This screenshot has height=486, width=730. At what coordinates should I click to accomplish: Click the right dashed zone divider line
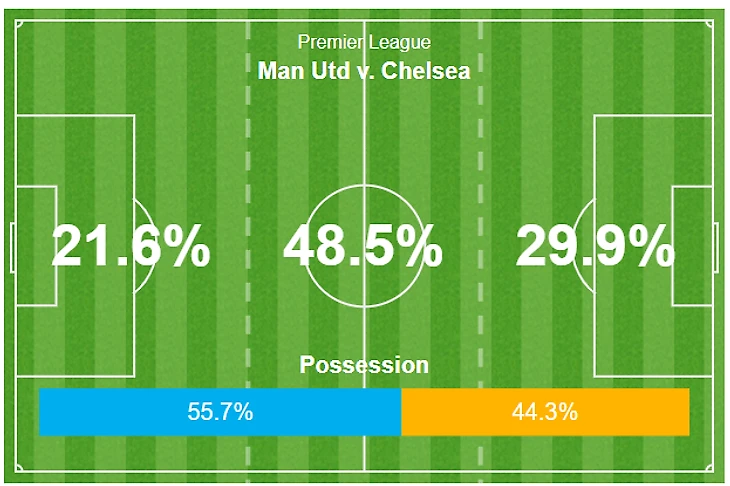tap(480, 150)
